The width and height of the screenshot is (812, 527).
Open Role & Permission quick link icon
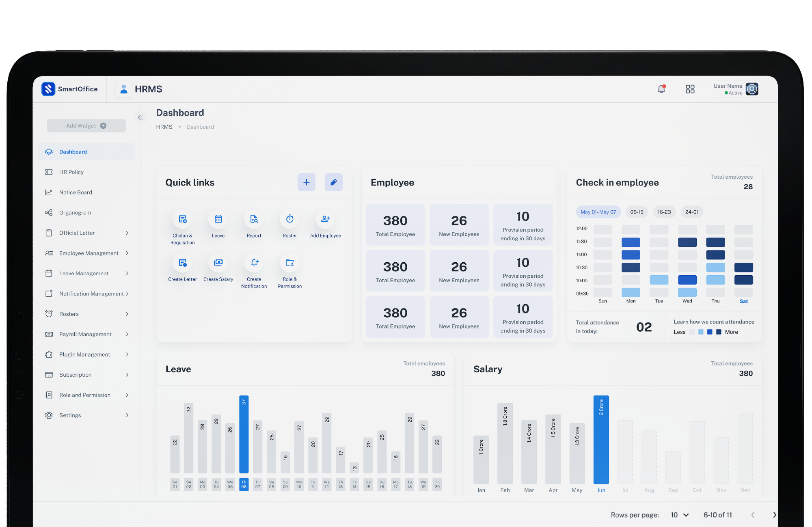click(x=289, y=263)
